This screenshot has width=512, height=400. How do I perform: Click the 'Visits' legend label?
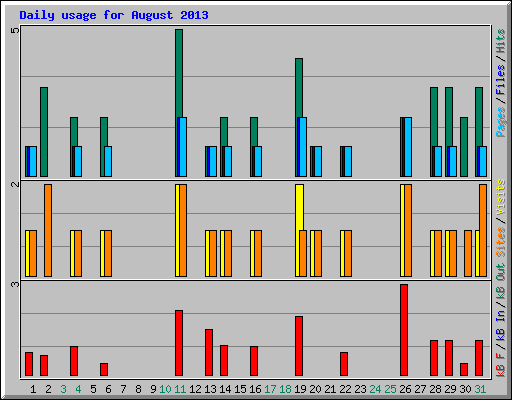point(501,197)
